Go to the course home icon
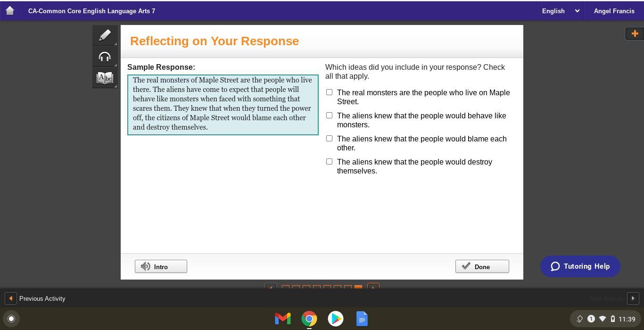 point(9,10)
